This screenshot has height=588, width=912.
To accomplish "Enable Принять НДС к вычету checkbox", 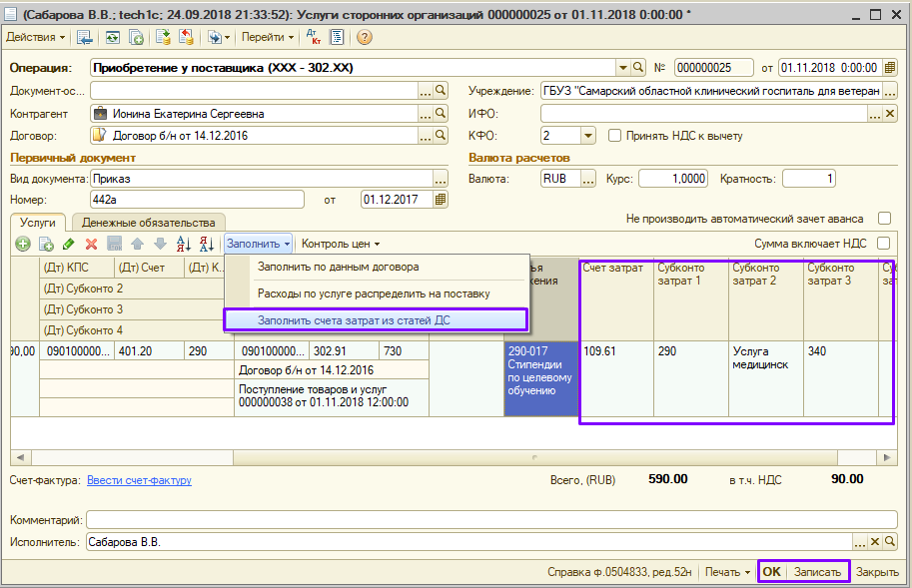I will coord(615,136).
